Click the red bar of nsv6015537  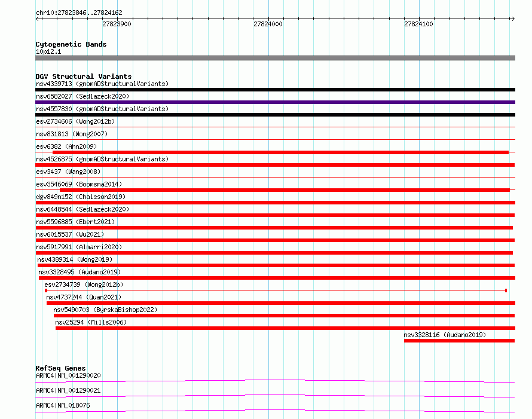point(275,240)
